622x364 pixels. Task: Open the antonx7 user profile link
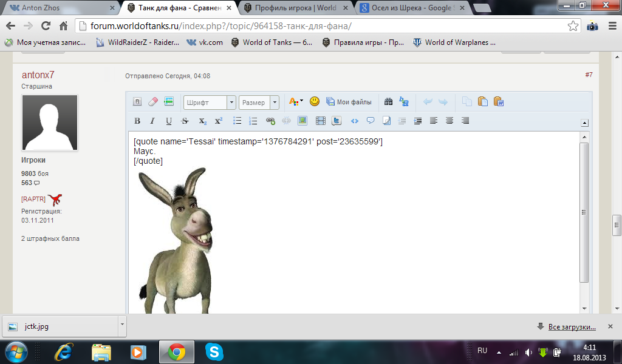click(x=38, y=75)
